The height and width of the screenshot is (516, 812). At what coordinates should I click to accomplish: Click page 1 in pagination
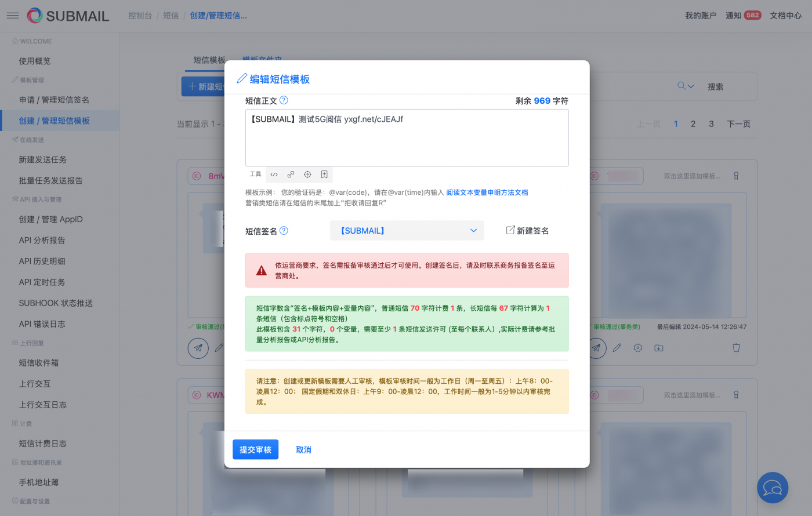pos(676,123)
